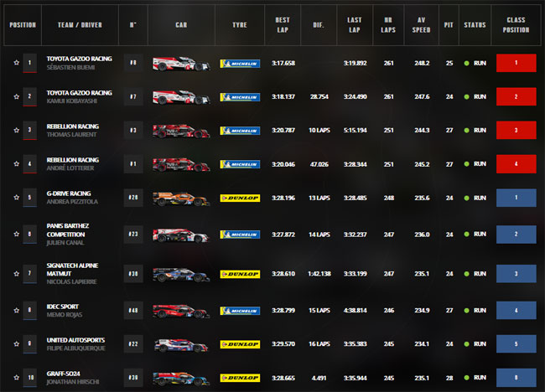Click green RUN status dot for Sébastien Buemi

tap(467, 63)
